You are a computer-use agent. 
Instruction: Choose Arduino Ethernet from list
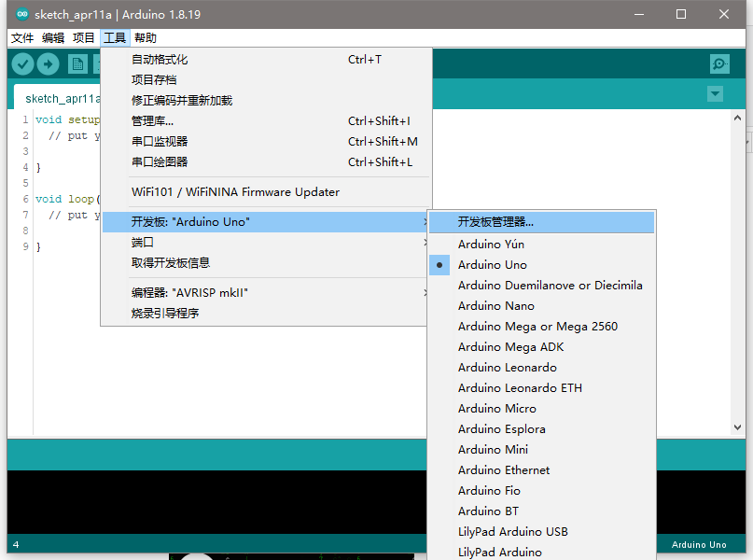point(542,470)
